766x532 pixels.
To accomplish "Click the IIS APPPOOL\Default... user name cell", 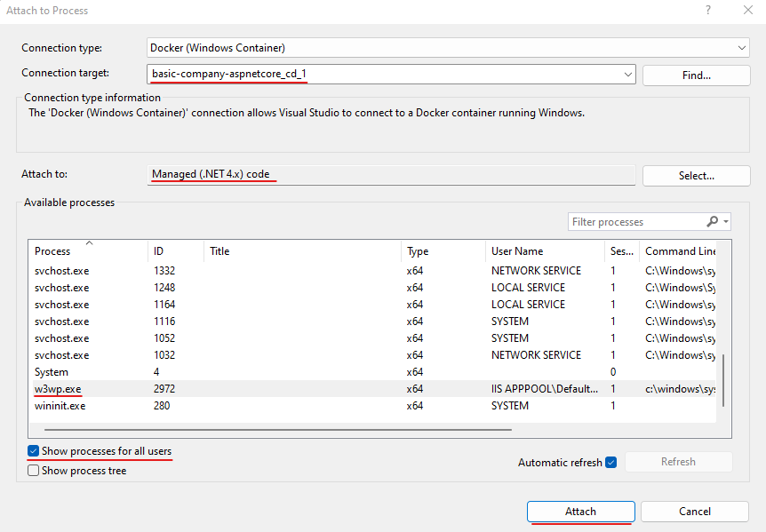I will tap(545, 389).
